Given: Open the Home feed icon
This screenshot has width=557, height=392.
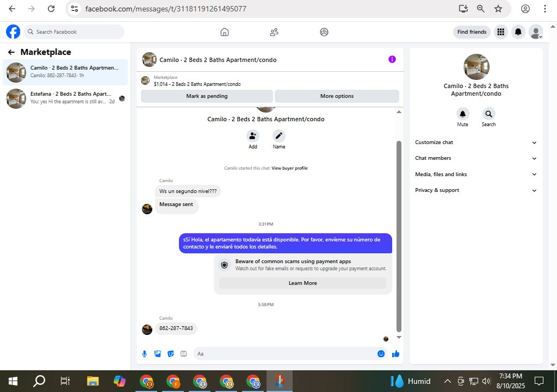Looking at the screenshot, I should click(225, 32).
